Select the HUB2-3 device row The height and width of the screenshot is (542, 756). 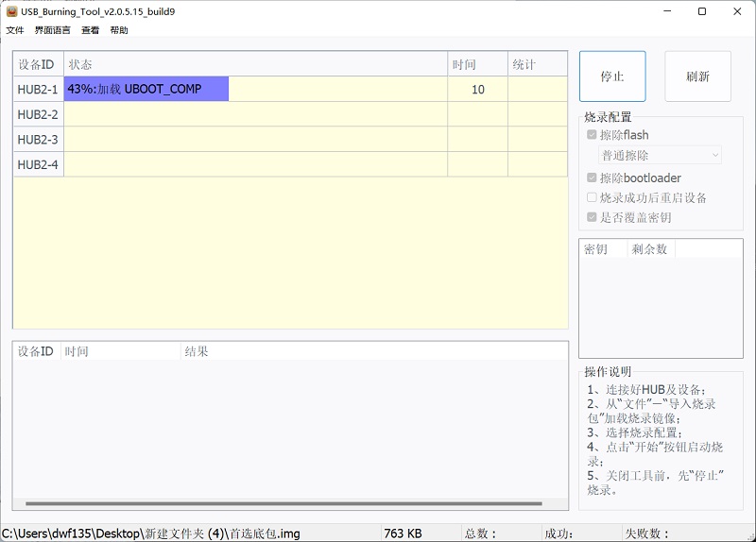290,139
